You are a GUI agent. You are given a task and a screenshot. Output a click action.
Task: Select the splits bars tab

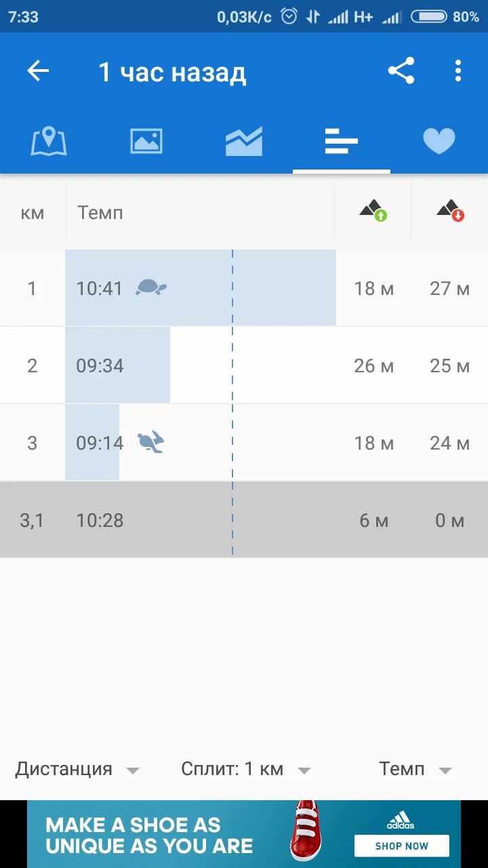(x=341, y=142)
